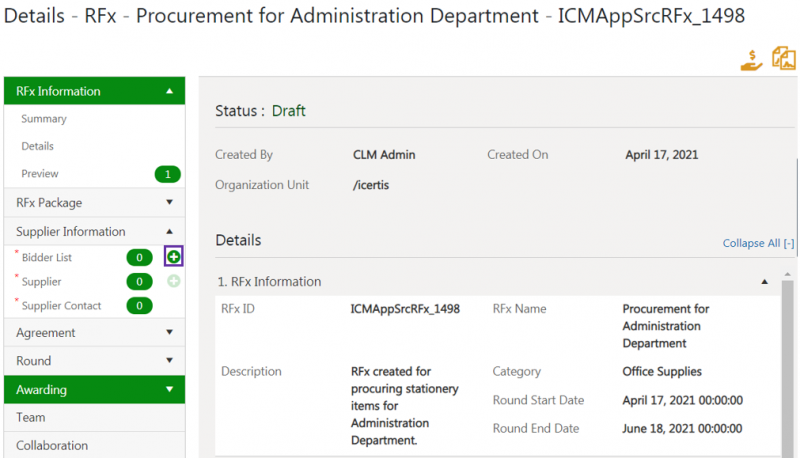Click the Preview count badge showing 1
800x458 pixels.
coord(167,174)
